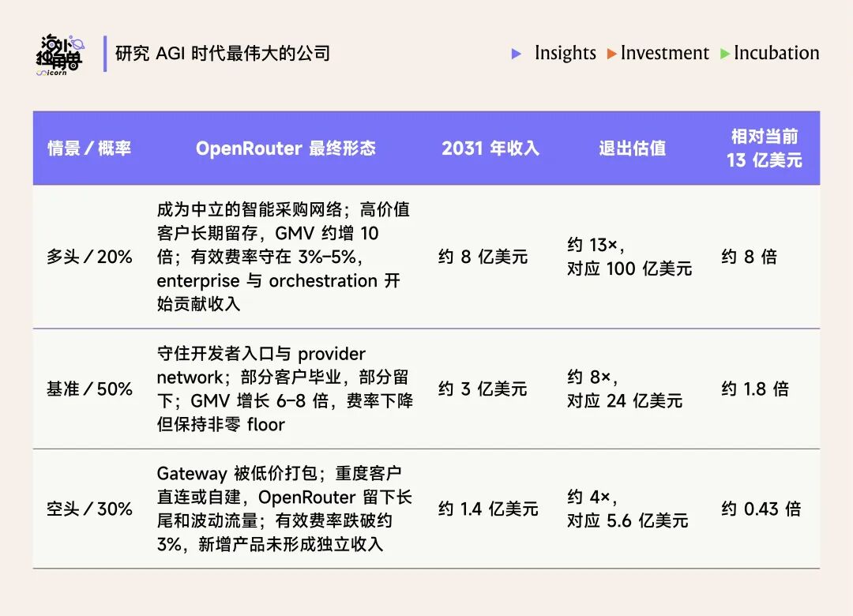Screen dimensions: 853x616
Task: Click the 约 13×, 对应 100 亿美元 valuation cell
Action: pos(629,257)
